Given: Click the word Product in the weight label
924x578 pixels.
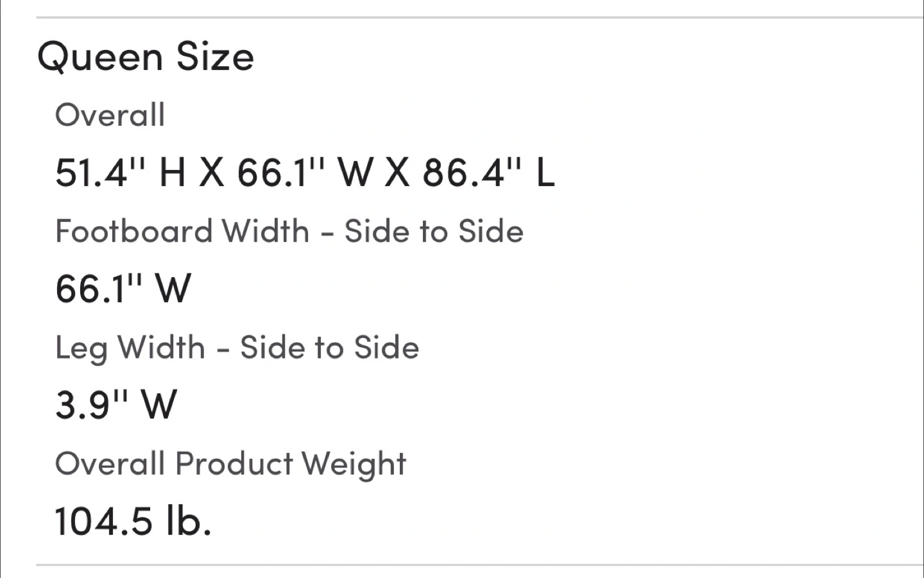Looking at the screenshot, I should (x=234, y=463).
